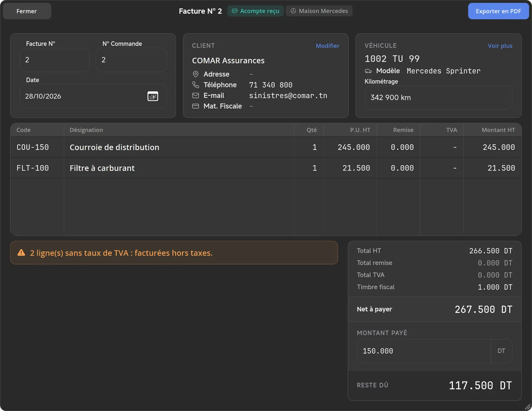
Task: Click the warning triangle icon in TVA alert
Action: point(21,253)
